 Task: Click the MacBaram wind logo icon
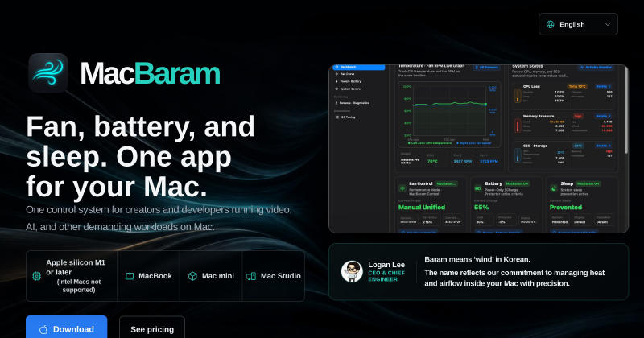pyautogui.click(x=48, y=72)
